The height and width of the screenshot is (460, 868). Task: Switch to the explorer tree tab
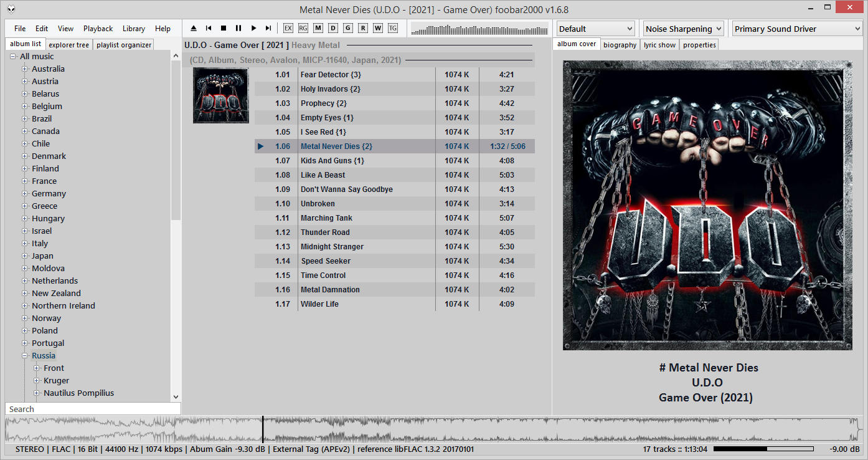click(69, 45)
